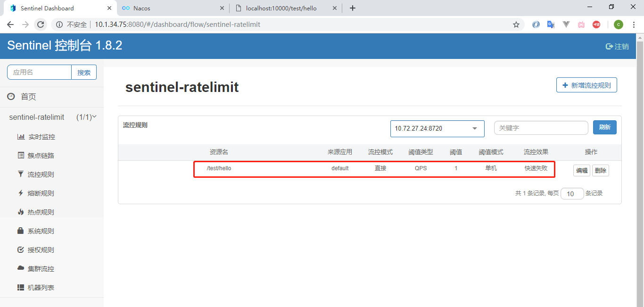644x307 pixels.
Task: Open 热点规则 hotspot rules
Action: 36,212
